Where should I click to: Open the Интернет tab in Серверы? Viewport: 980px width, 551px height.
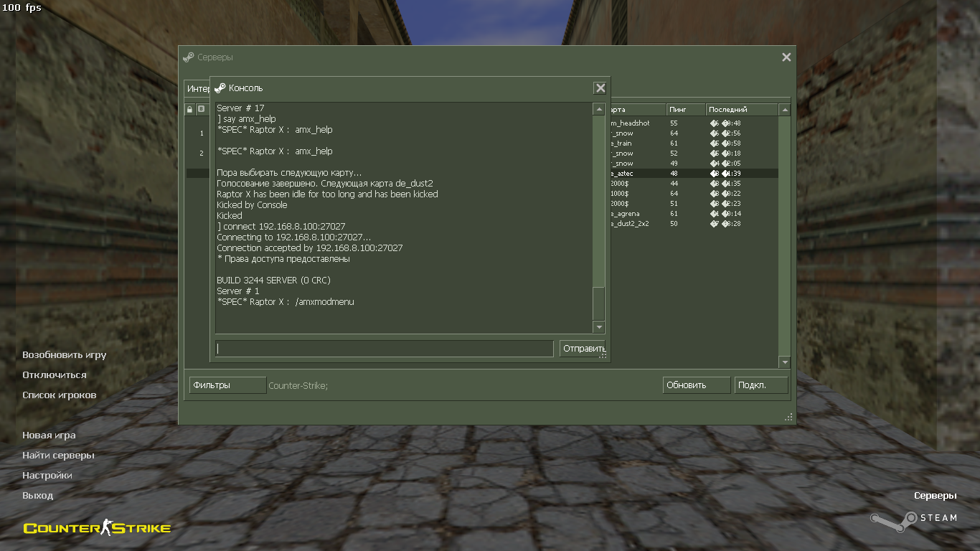pyautogui.click(x=197, y=88)
